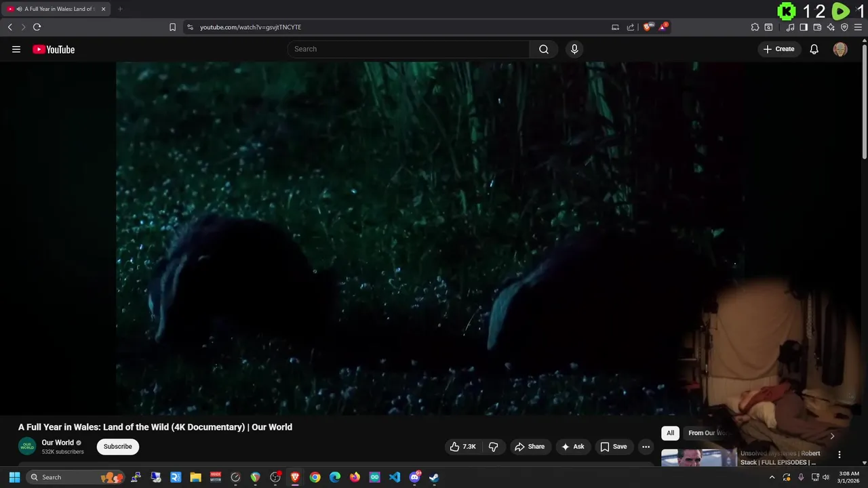
Task: Click the magnifier search button
Action: 544,49
